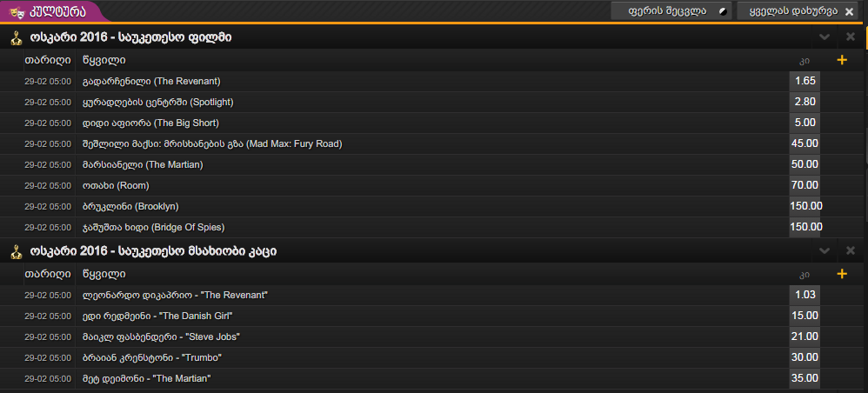Select odds 5.00 for The Big Short
The image size is (868, 393).
[805, 123]
